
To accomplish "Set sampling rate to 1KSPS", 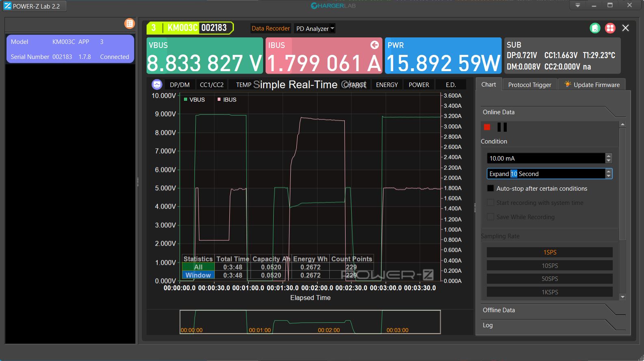I will pyautogui.click(x=549, y=292).
